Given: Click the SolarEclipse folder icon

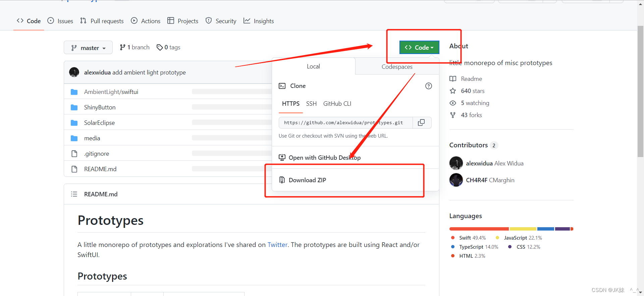Looking at the screenshot, I should tap(74, 123).
